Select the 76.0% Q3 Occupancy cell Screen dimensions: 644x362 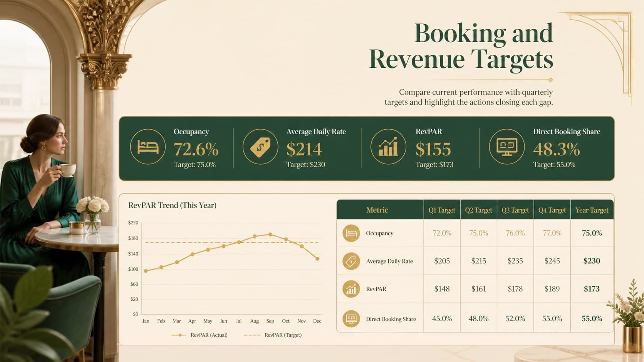(x=515, y=233)
